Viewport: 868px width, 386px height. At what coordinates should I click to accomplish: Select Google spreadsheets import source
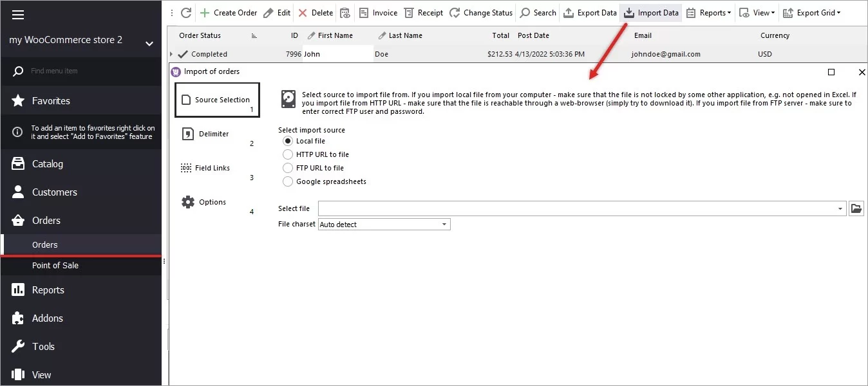pos(288,181)
